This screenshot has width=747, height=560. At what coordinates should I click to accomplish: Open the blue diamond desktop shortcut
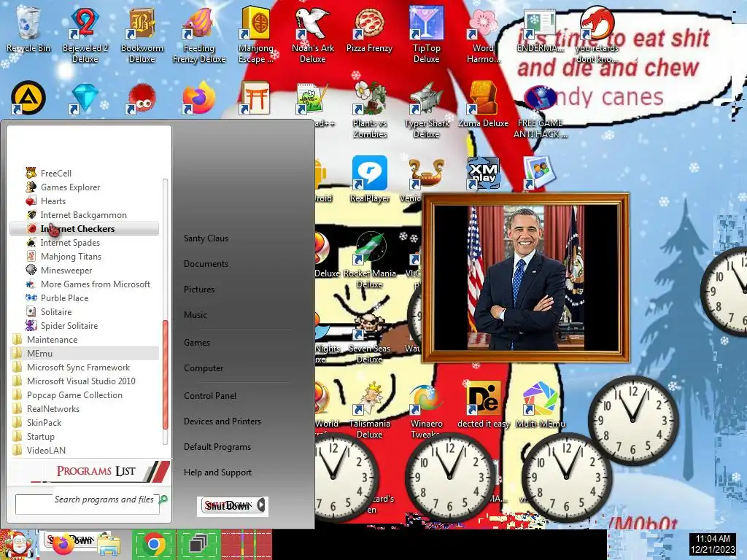pos(85,98)
